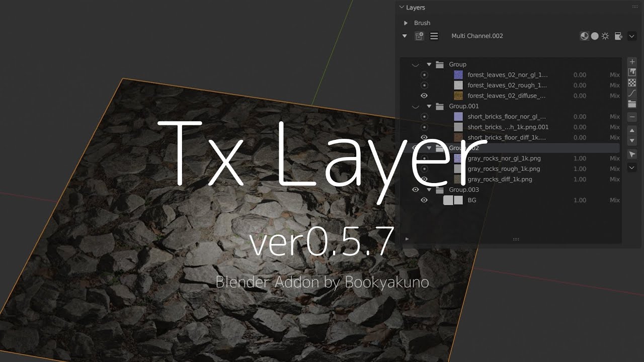644x362 pixels.
Task: Open the layer side toolbar extras dropdown
Action: (x=632, y=167)
